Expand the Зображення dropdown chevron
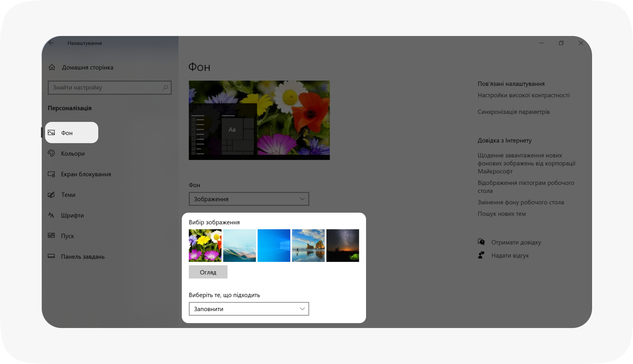The image size is (633, 364). [302, 199]
